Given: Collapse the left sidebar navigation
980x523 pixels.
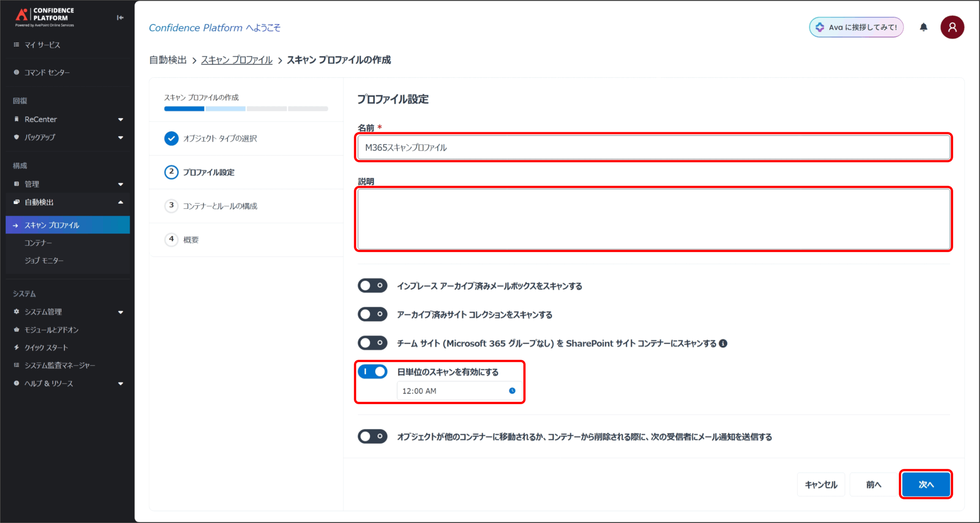Looking at the screenshot, I should tap(120, 18).
